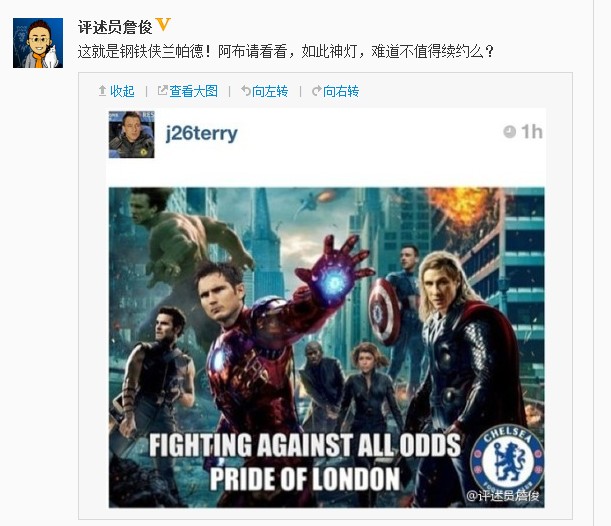Click the Avengers Chelsea poster image
Screen dimensions: 611x526
tap(327, 348)
